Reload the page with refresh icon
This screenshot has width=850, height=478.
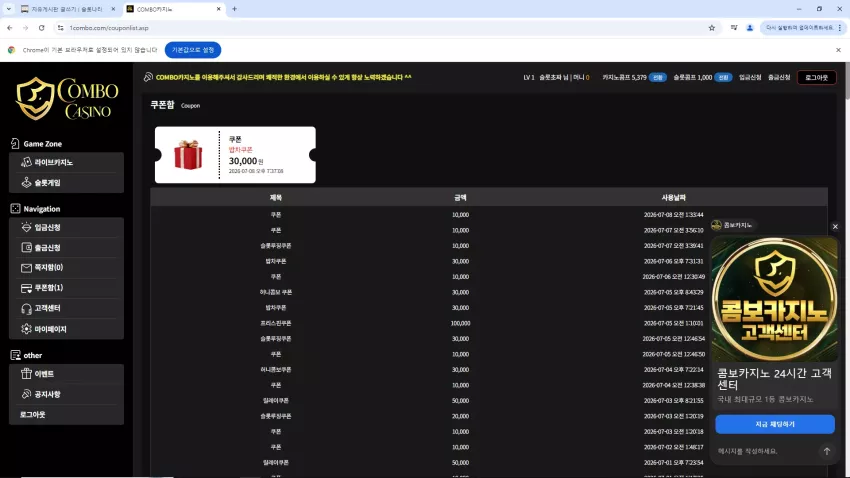[x=42, y=28]
